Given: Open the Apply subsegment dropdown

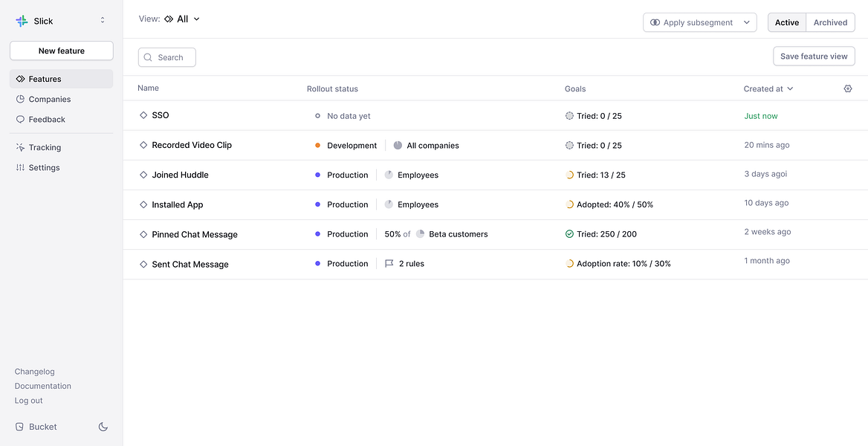Looking at the screenshot, I should pyautogui.click(x=699, y=22).
